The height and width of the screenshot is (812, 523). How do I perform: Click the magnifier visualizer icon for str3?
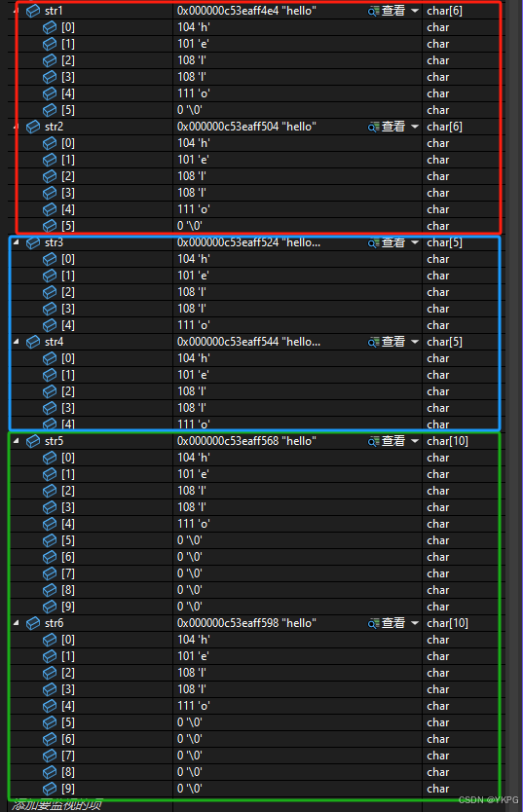(x=373, y=242)
